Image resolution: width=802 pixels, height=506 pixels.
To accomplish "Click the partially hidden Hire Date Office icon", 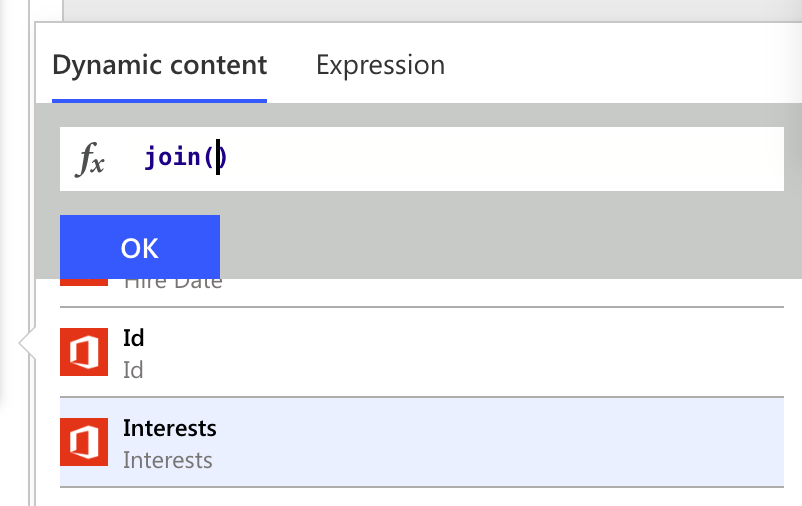I will tap(84, 283).
